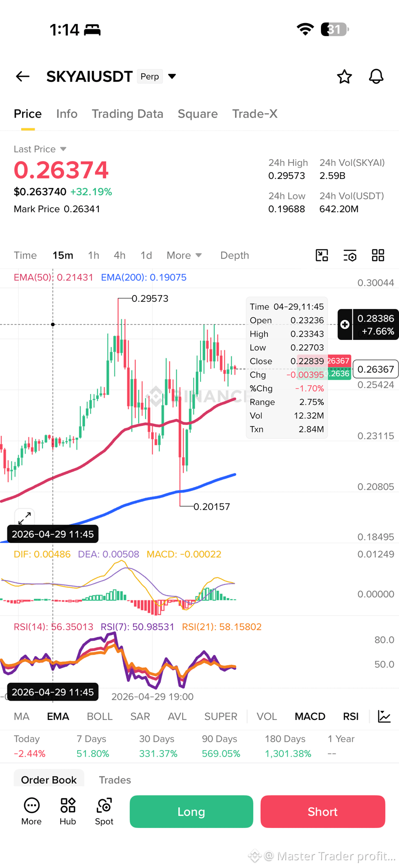399x868 pixels.
Task: Open the SKYAIUSDT pair selector dropdown arrow
Action: [172, 76]
